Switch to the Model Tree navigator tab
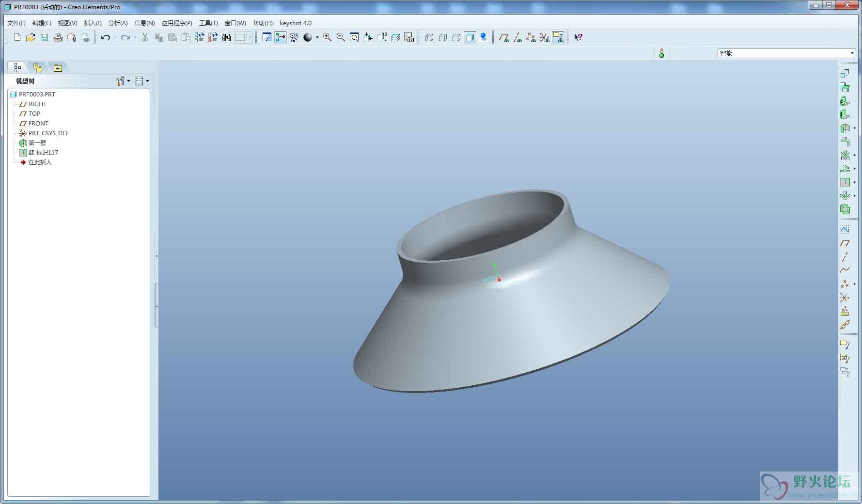This screenshot has height=504, width=862. pos(17,67)
